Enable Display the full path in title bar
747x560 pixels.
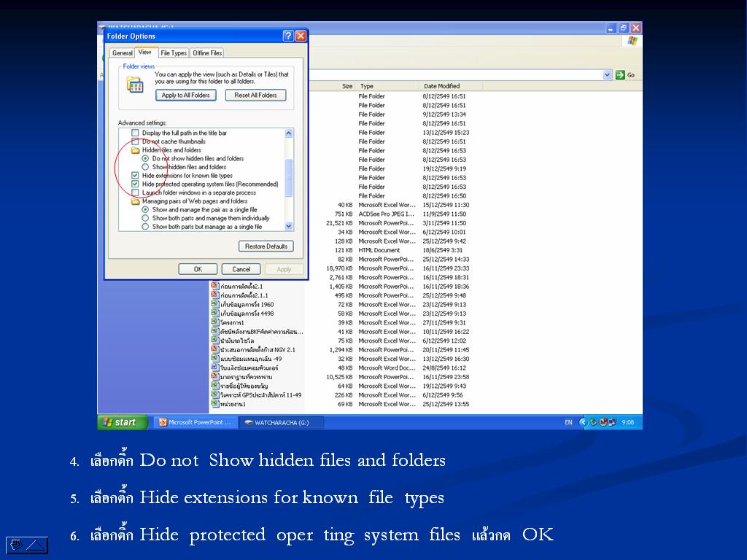coord(135,133)
